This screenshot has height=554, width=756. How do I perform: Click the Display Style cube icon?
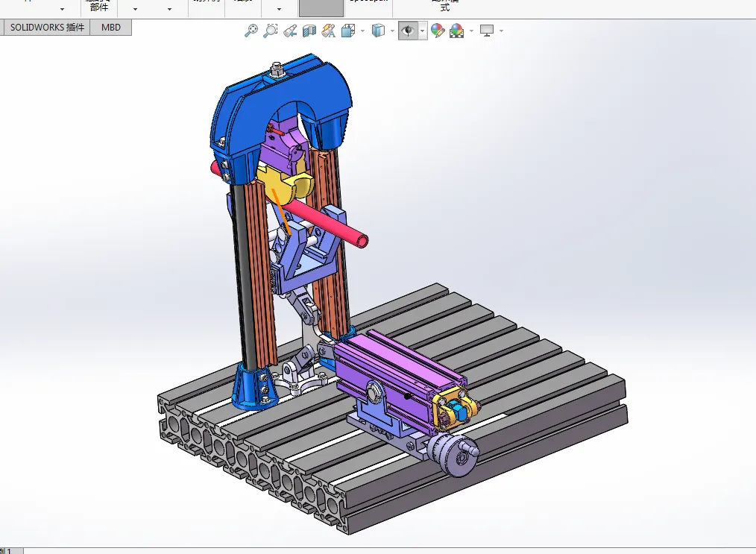point(379,31)
